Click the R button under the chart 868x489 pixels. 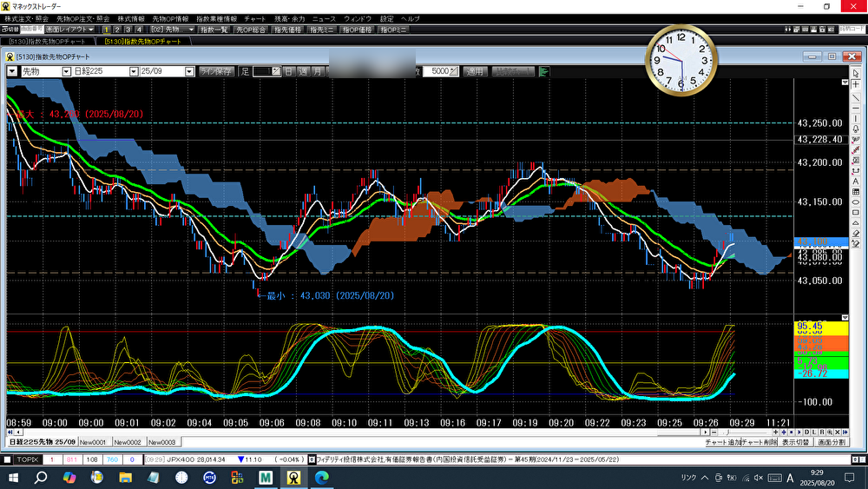pos(822,432)
